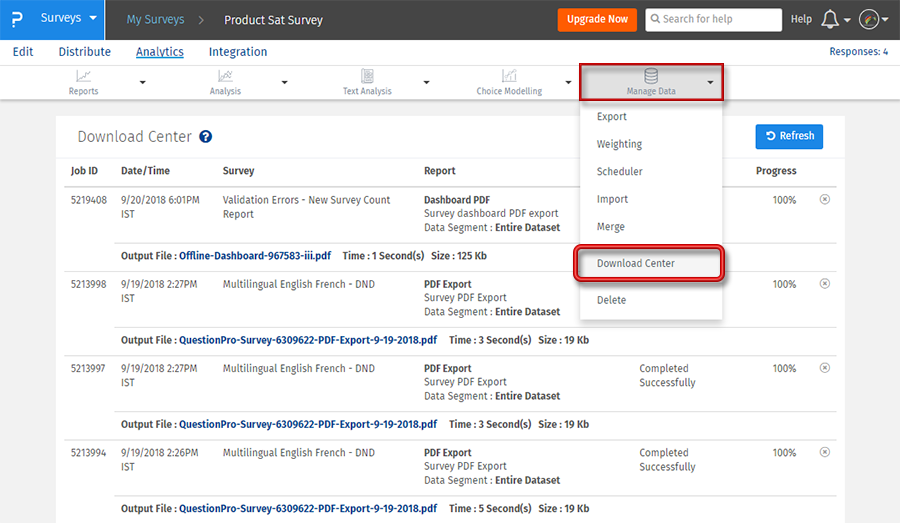
Task: Select Export from Manage Data menu
Action: click(612, 117)
